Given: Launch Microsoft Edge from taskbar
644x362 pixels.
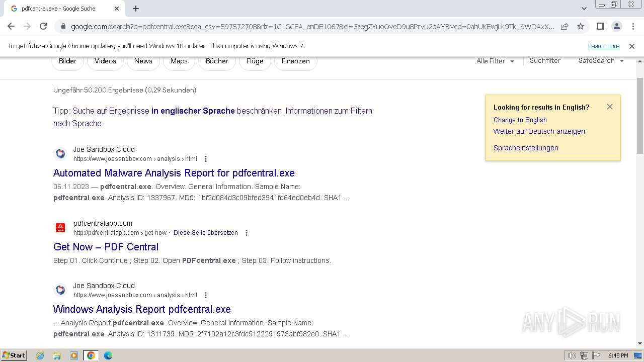Looking at the screenshot, I should click(108, 355).
